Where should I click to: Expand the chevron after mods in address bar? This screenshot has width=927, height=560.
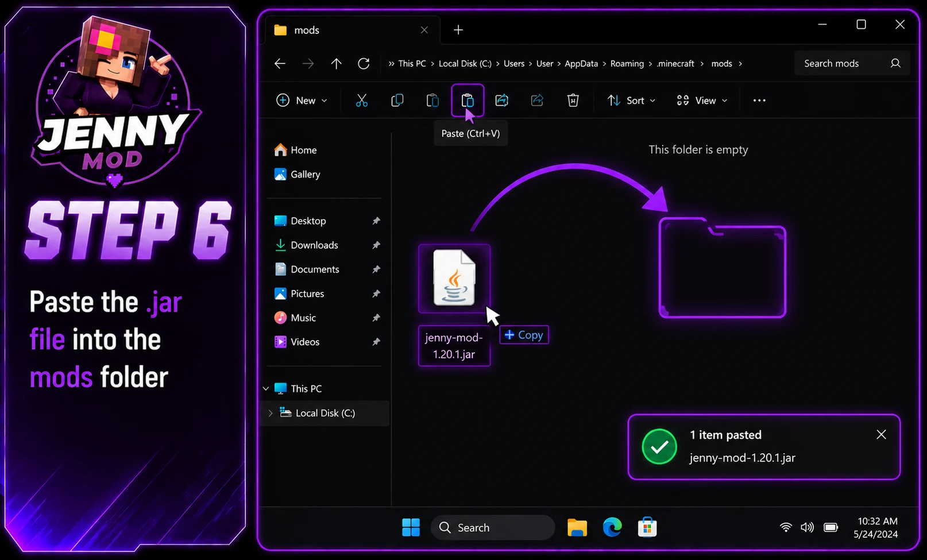740,64
